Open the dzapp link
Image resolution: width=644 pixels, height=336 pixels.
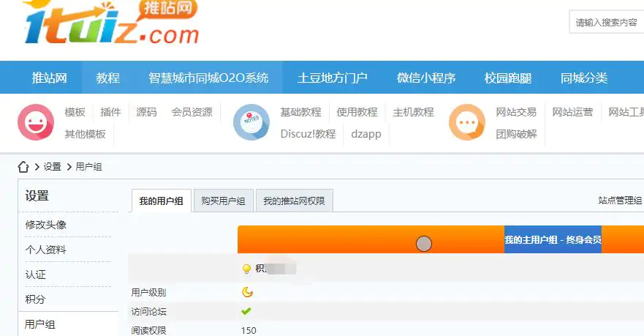(x=366, y=134)
